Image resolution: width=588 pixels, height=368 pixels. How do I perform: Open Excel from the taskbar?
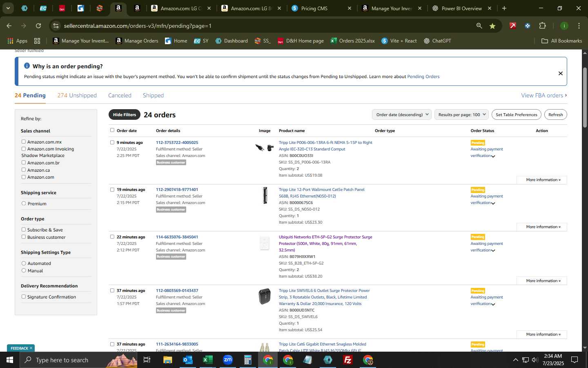[207, 360]
